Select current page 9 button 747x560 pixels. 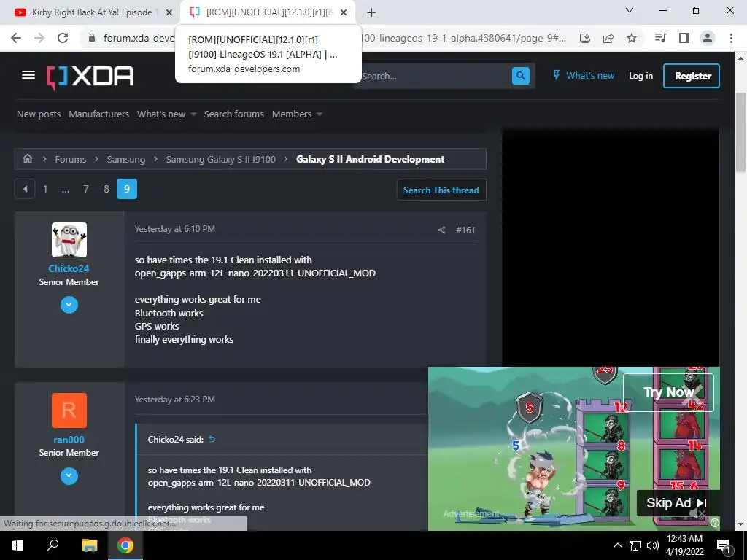(127, 189)
